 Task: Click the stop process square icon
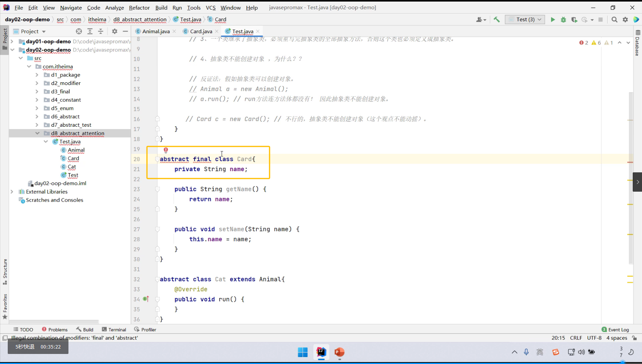(601, 19)
